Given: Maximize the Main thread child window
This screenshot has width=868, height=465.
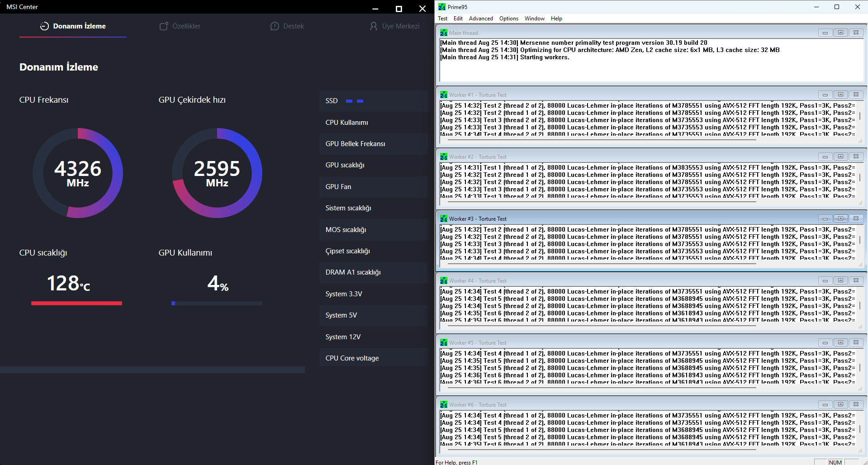Looking at the screenshot, I should coord(840,33).
